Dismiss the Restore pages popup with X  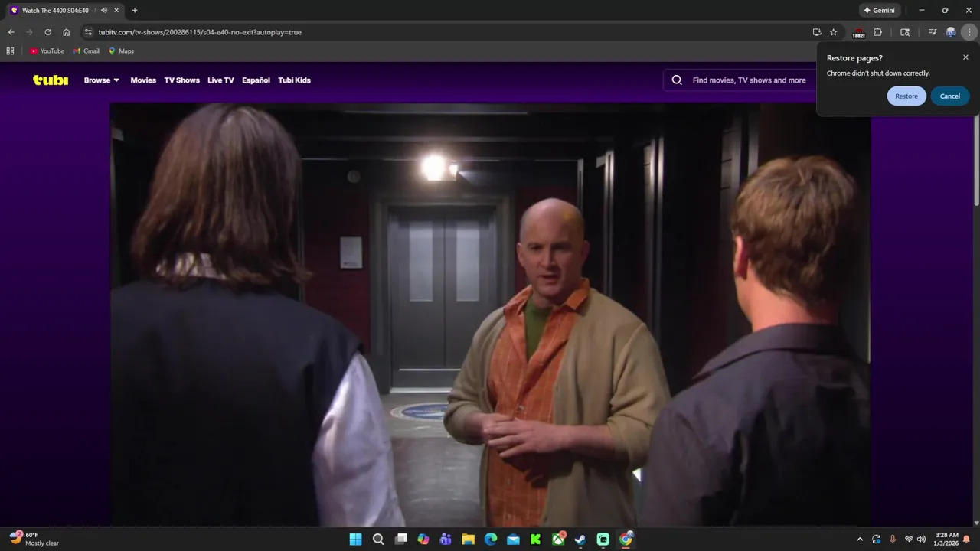[965, 57]
